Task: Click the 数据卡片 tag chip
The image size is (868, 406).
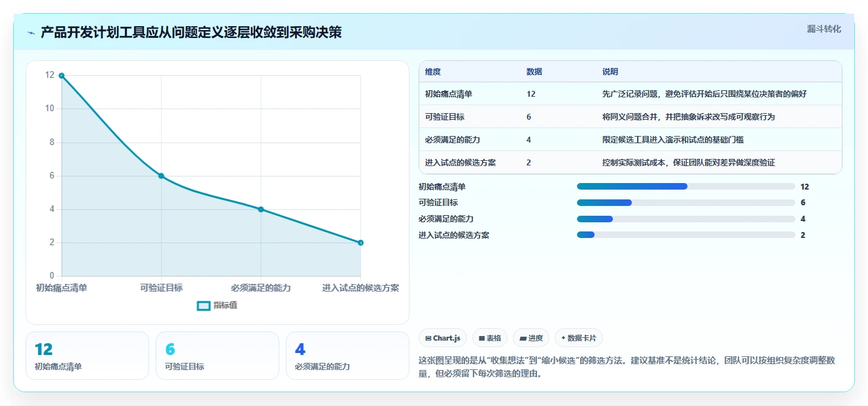Action: click(x=579, y=338)
